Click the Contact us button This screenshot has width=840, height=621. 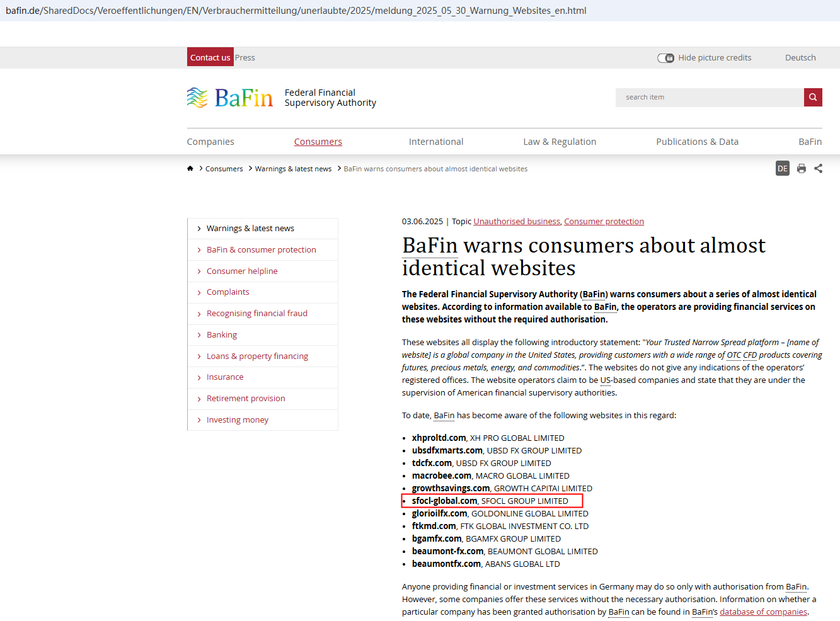click(x=210, y=57)
